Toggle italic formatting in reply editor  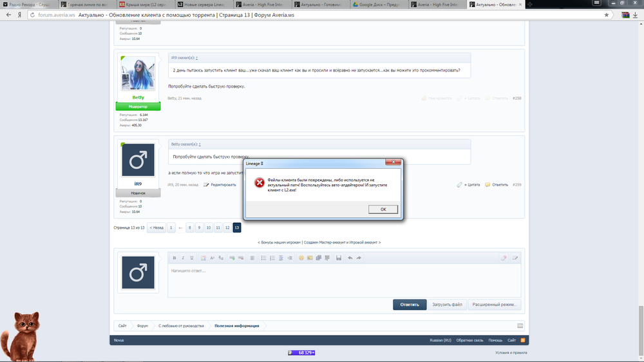[x=183, y=258]
